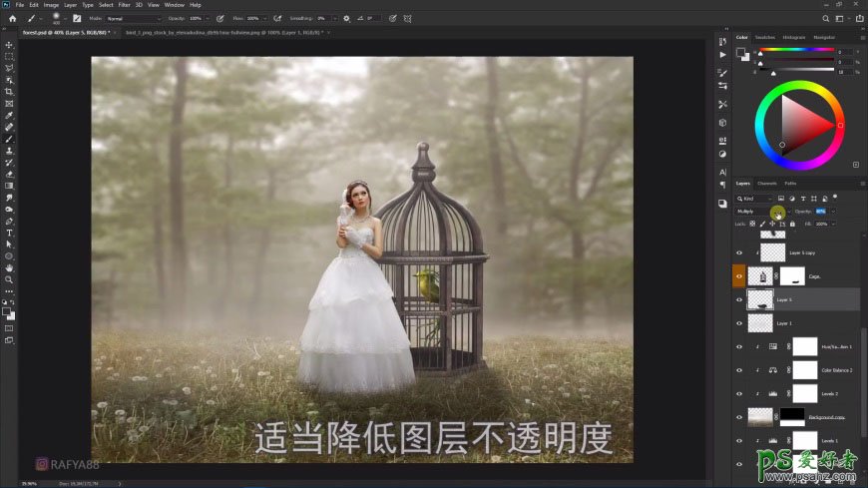Hide the Levels 2 layer
Screen dimensions: 868x488
point(739,394)
